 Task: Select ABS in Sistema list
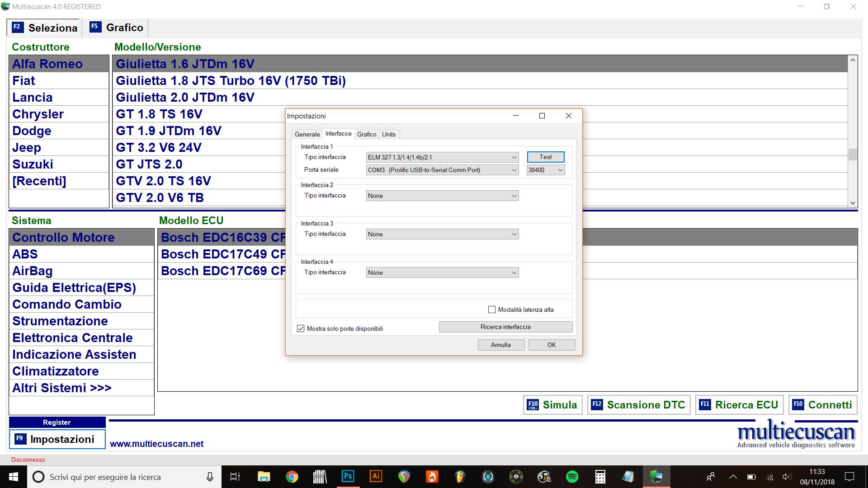[x=81, y=254]
